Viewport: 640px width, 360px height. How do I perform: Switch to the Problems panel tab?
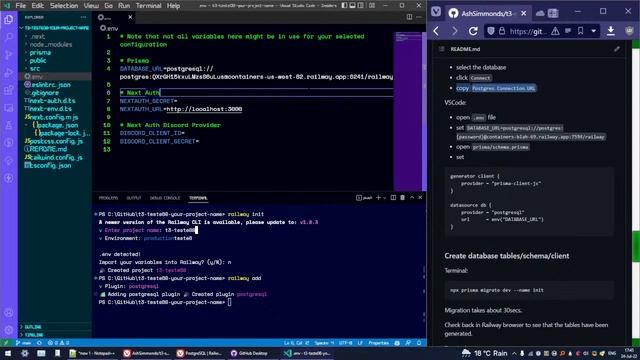[x=108, y=198]
